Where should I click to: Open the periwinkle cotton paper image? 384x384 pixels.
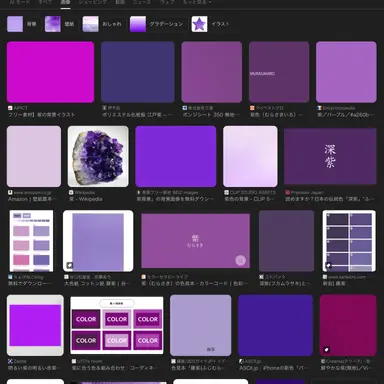tap(98, 241)
